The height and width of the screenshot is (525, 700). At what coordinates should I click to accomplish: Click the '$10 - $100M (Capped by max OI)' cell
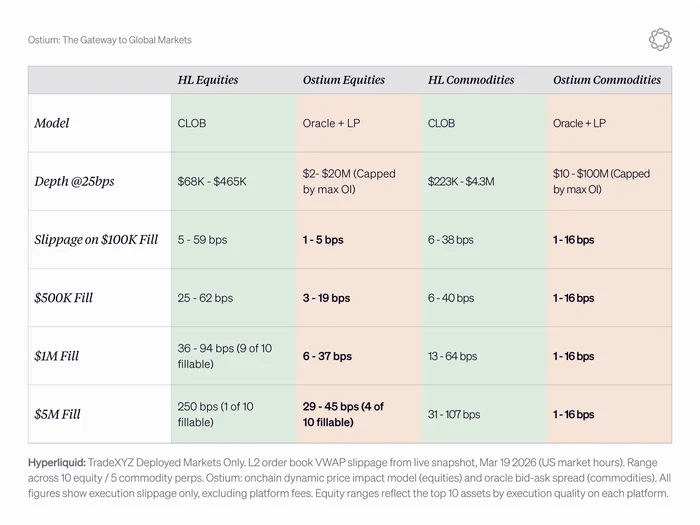pyautogui.click(x=601, y=181)
